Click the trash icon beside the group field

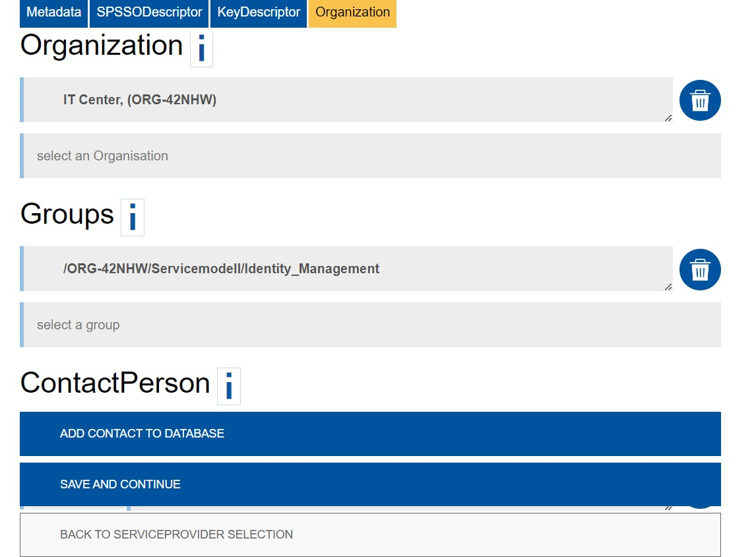tap(700, 269)
